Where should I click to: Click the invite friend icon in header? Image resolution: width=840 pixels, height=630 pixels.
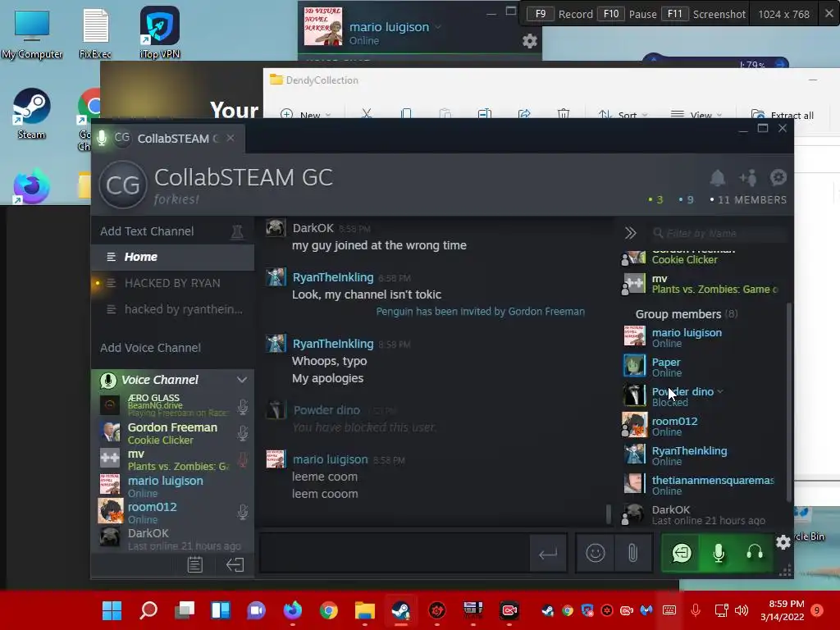point(748,177)
